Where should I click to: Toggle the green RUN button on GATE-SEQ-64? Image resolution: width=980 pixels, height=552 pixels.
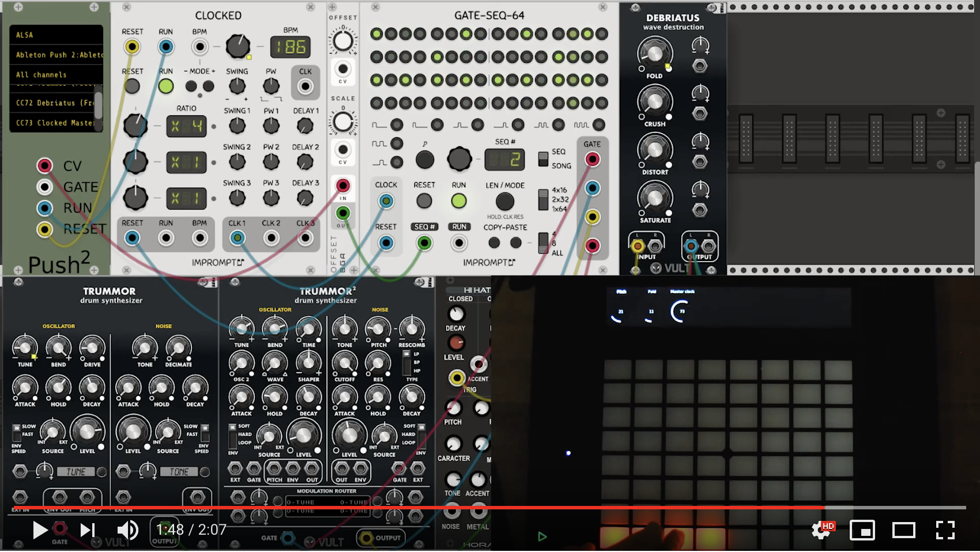[459, 201]
